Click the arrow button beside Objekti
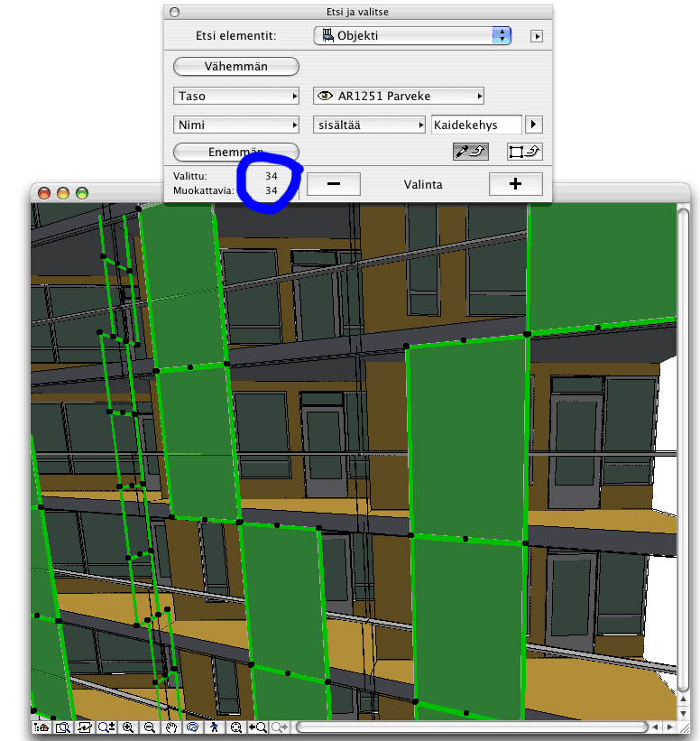The image size is (700, 741). (x=536, y=36)
